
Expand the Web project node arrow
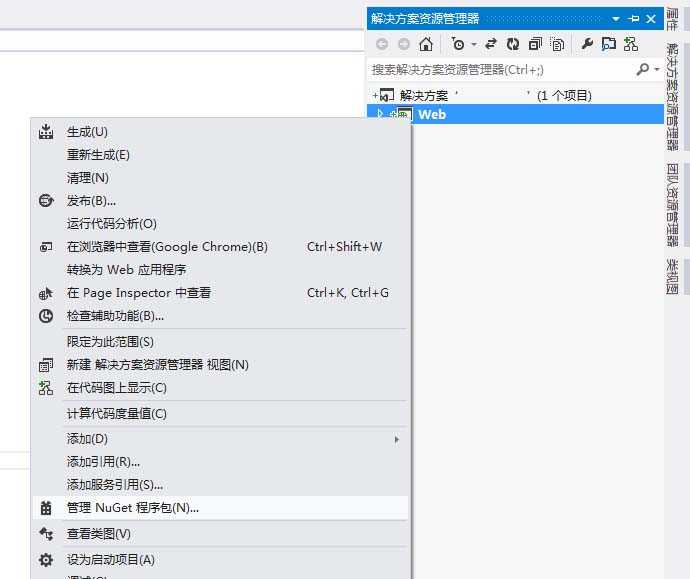380,114
